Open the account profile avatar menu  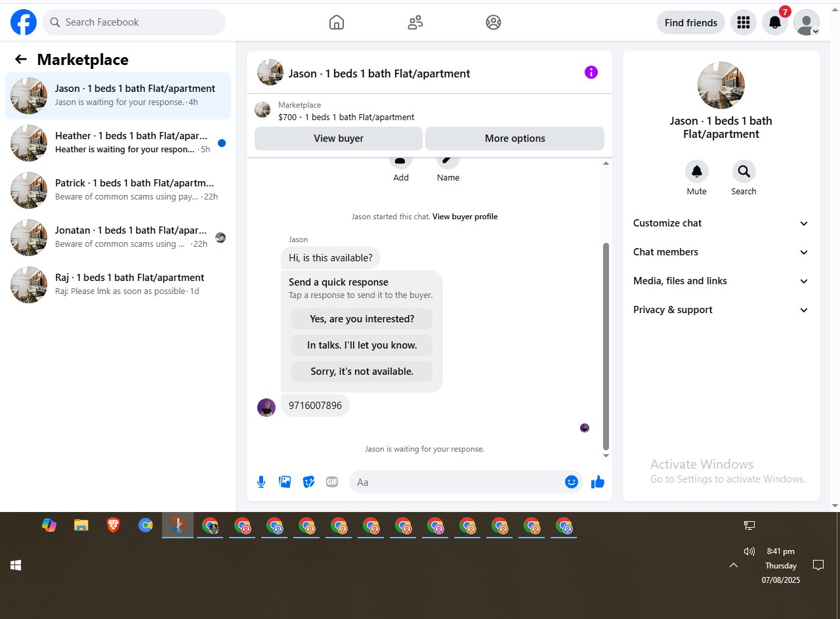(x=807, y=22)
